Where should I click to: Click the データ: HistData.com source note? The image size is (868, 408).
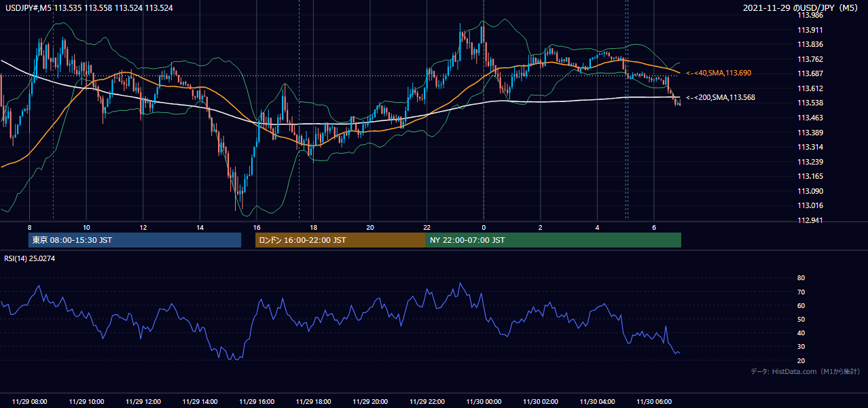click(x=806, y=372)
